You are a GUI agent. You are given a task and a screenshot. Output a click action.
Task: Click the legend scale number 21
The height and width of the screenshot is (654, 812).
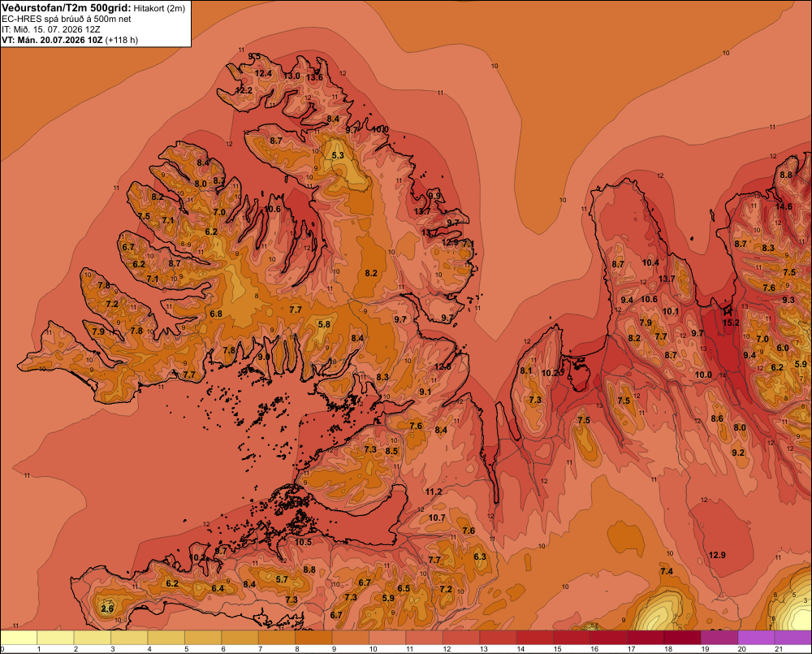(779, 649)
